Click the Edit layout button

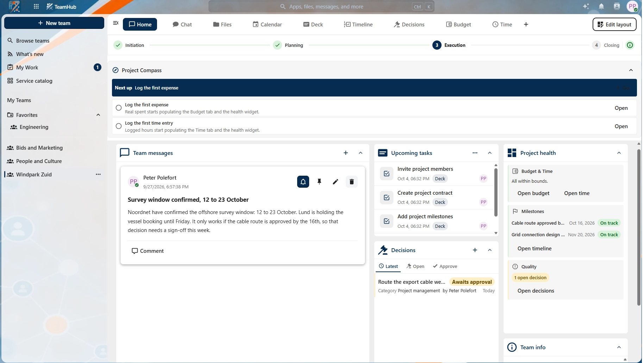coord(614,24)
